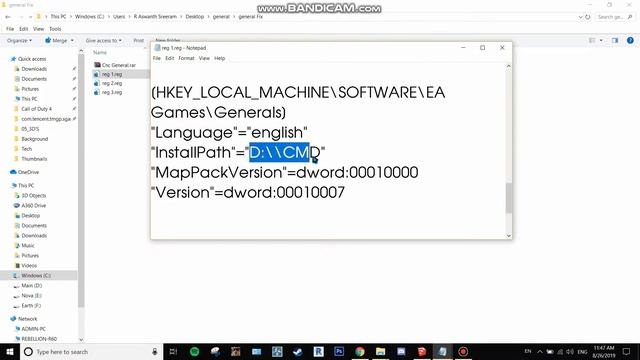Click the Desktop breadcrumb in address bar

[x=195, y=17]
